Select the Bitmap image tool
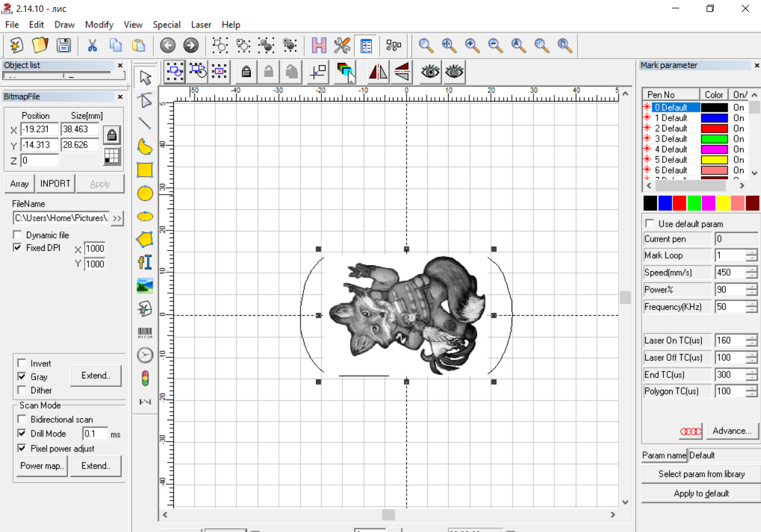761x532 pixels. click(x=145, y=286)
